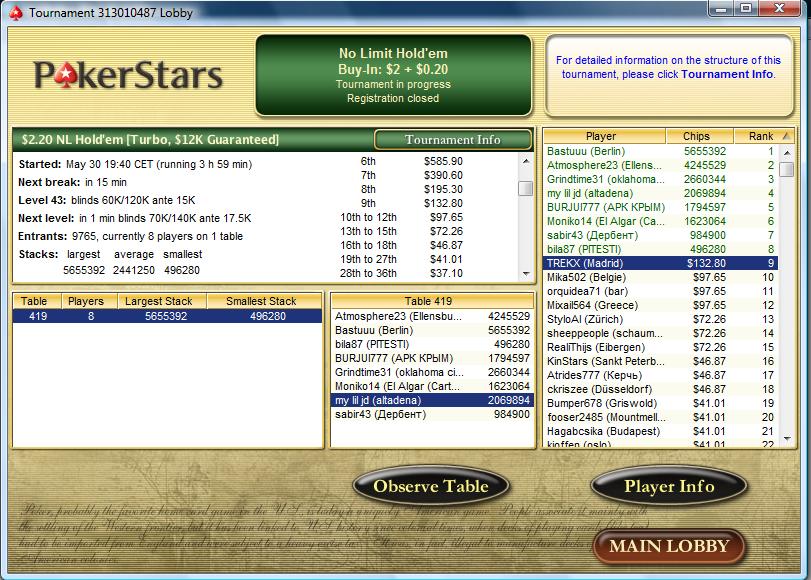This screenshot has height=580, width=811.
Task: Sort tables by Largest Stack header
Action: pyautogui.click(x=162, y=301)
